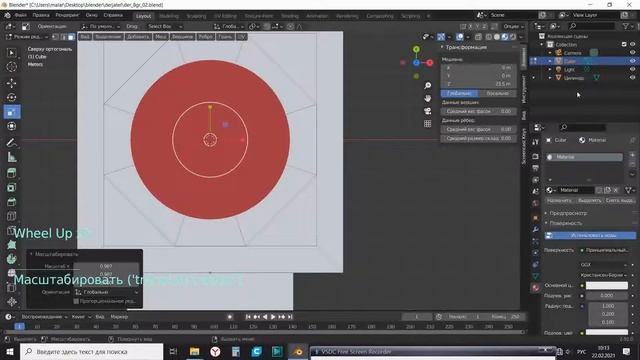The width and height of the screenshot is (640, 360).
Task: Open the Edit menu in top bar
Action: pos(41,15)
